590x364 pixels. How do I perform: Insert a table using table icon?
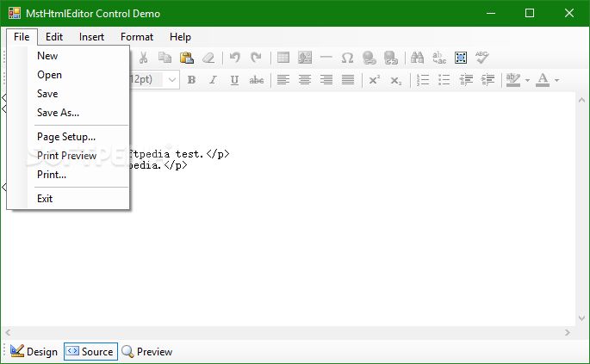(283, 58)
